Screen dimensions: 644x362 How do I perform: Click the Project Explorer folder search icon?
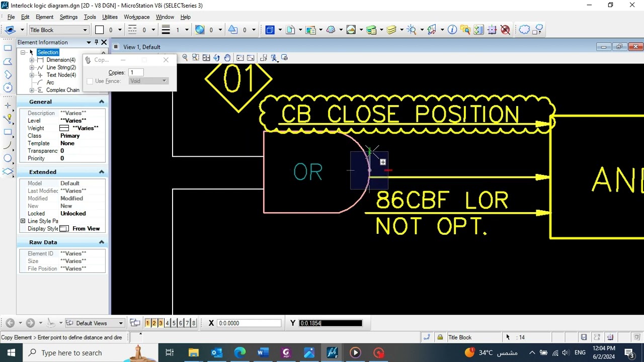click(x=465, y=30)
